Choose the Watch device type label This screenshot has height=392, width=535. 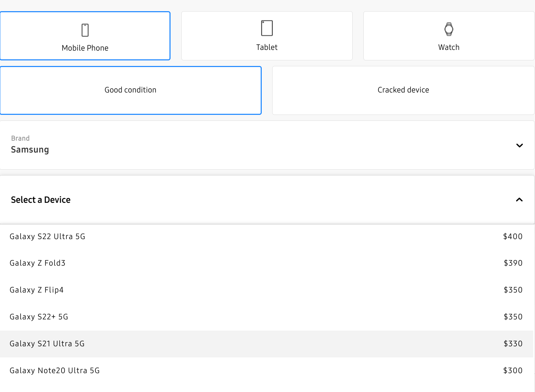coord(449,47)
